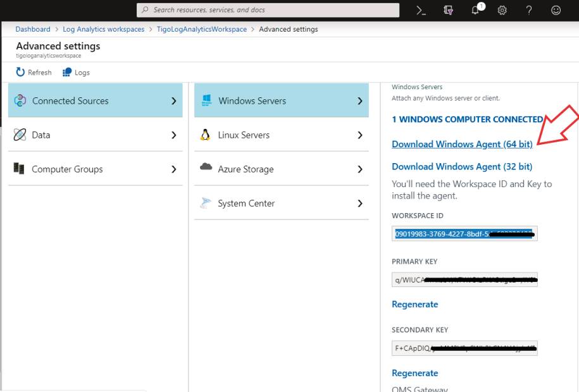Click the Logs icon
579x392 pixels.
(x=67, y=72)
